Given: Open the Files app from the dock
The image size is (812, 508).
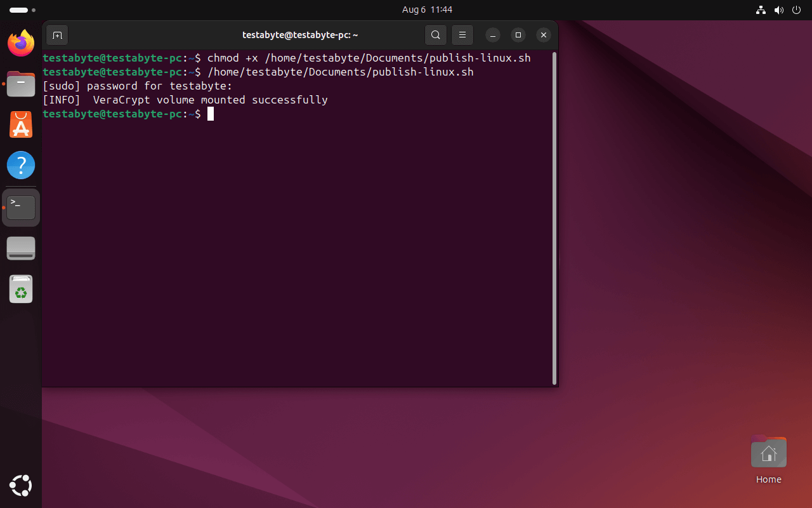Looking at the screenshot, I should pos(20,84).
